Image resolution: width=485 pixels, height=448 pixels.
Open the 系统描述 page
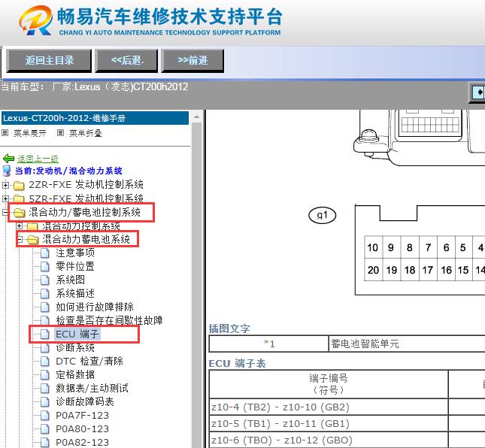[x=75, y=294]
